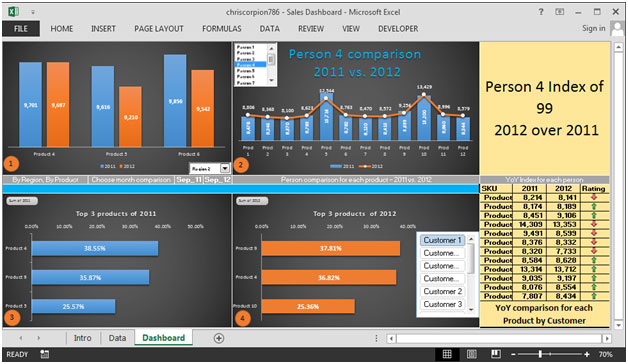Switch to Page Layout view icon
The height and width of the screenshot is (364, 628).
pos(472,354)
